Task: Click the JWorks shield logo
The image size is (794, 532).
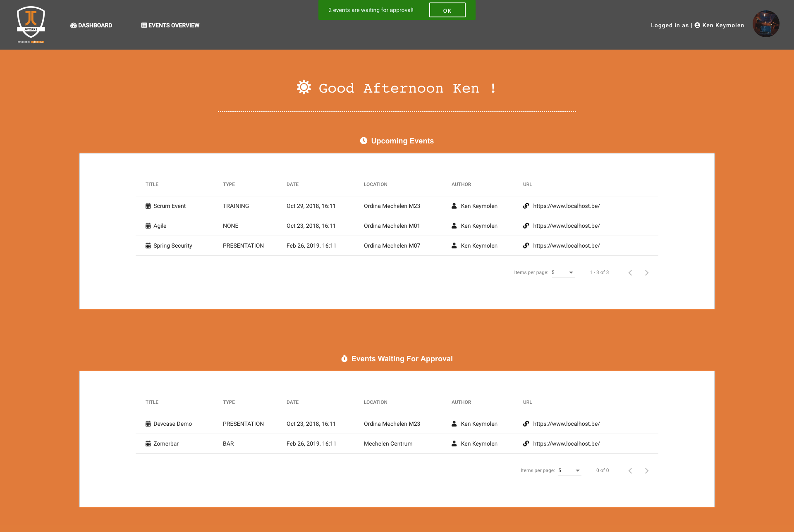Action: point(31,25)
